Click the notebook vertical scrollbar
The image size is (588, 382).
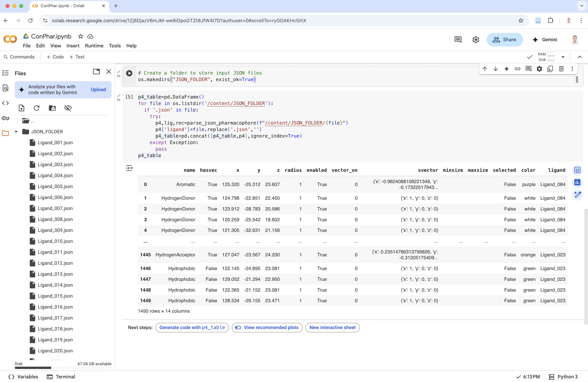[586, 266]
